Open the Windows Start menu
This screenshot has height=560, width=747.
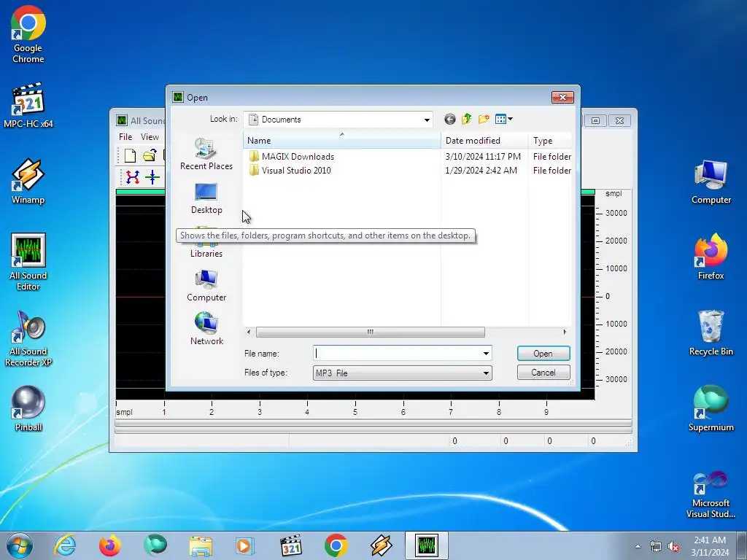pos(20,545)
